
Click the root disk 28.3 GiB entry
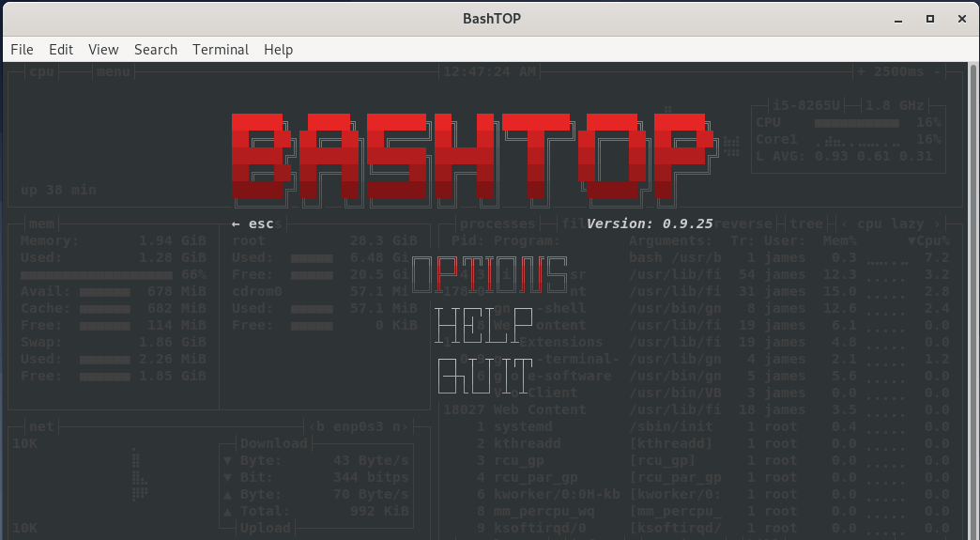pyautogui.click(x=325, y=240)
